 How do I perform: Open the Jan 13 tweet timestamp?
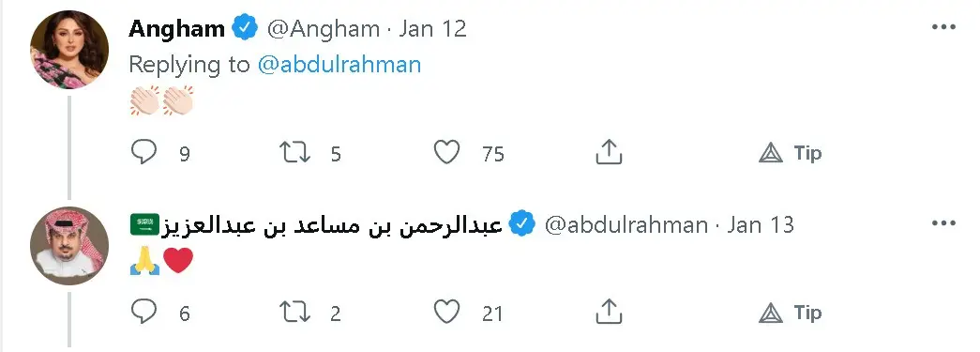tap(760, 224)
